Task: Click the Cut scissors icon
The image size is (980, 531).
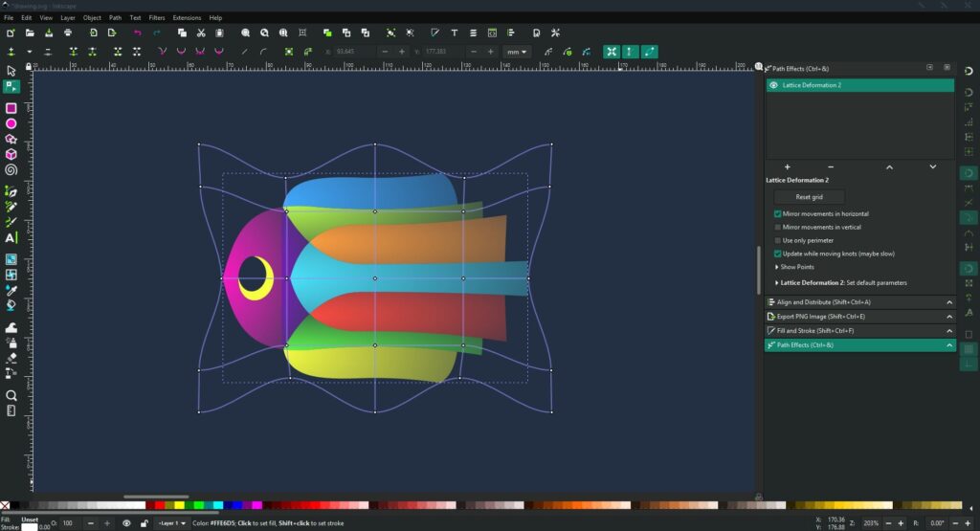Action: point(201,33)
